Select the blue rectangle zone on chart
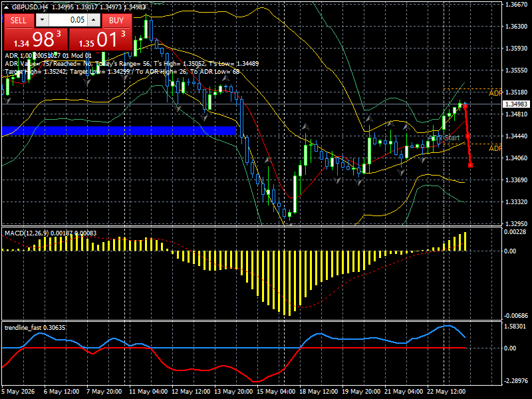 119,130
